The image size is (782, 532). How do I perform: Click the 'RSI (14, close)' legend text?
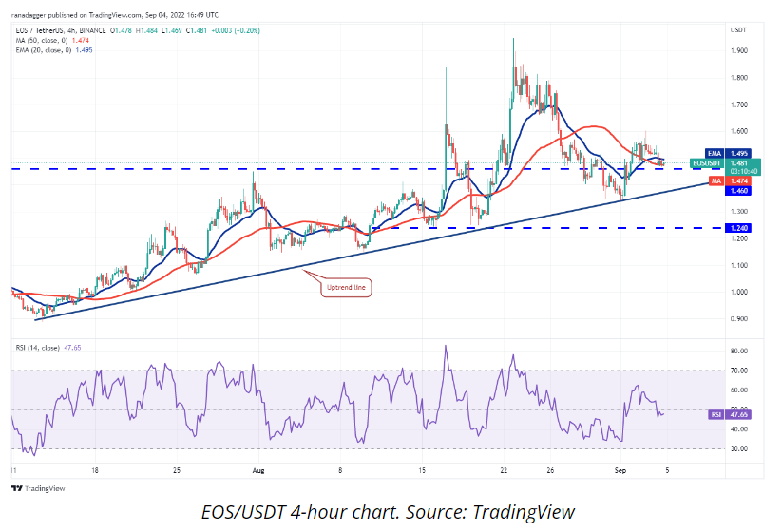[37, 348]
